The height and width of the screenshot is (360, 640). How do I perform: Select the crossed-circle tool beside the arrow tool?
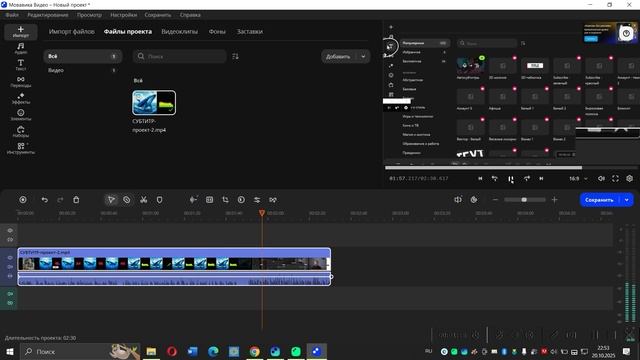(127, 200)
